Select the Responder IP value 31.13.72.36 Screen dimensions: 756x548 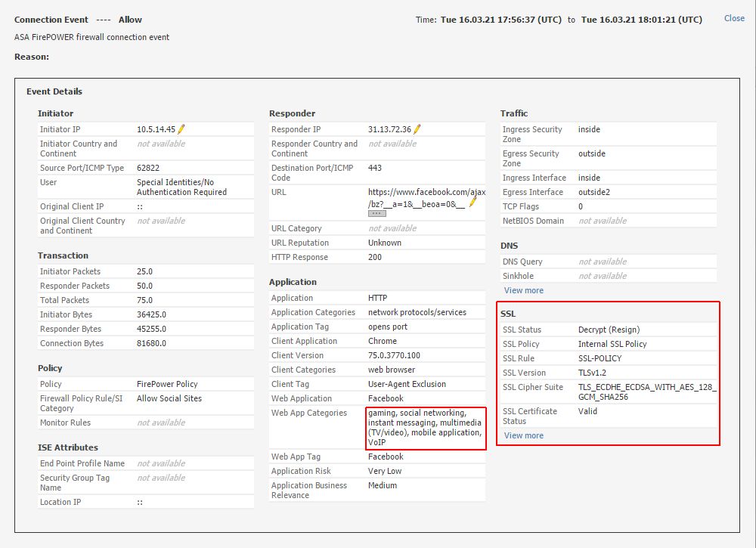389,129
